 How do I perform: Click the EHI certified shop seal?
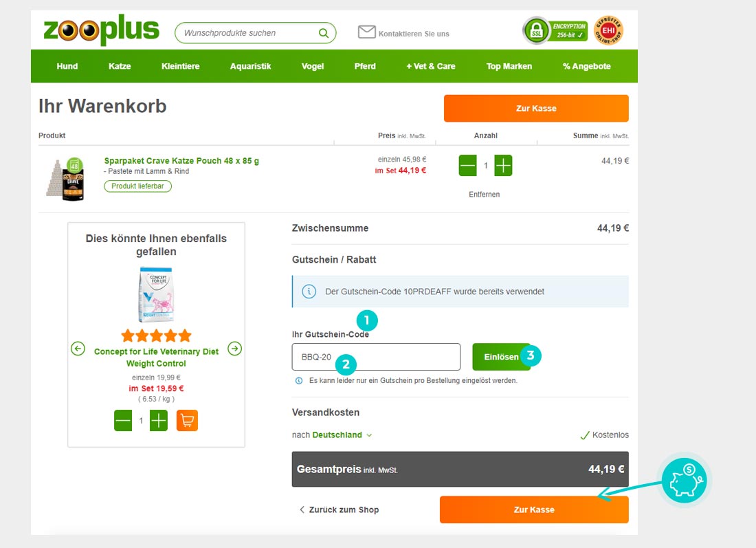pos(608,30)
